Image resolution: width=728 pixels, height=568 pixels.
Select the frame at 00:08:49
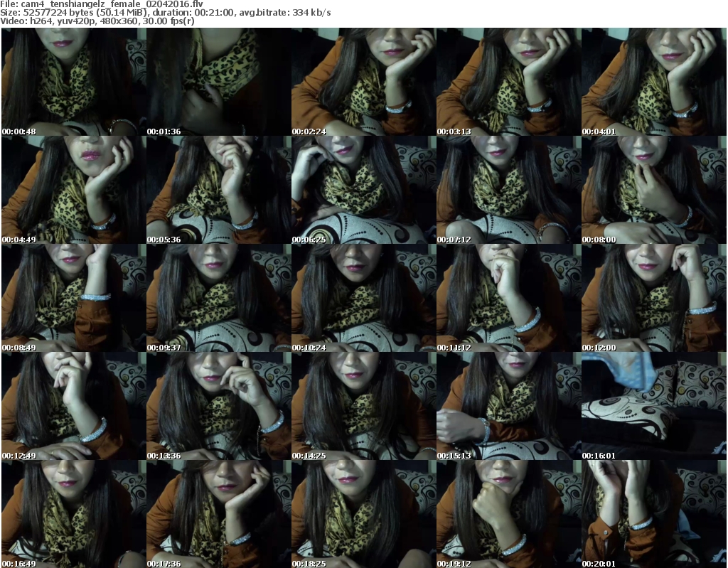(x=74, y=298)
